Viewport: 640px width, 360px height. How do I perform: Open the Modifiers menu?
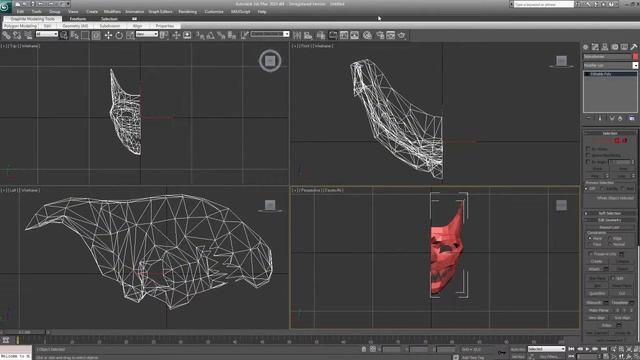click(x=112, y=12)
